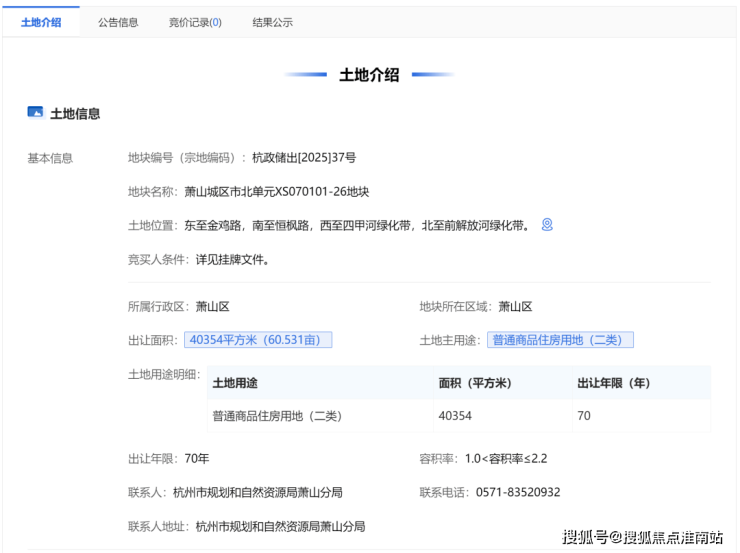Screen dimensions: 740x553
Task: Click the 土地介绍 centered page heading
Action: [369, 75]
